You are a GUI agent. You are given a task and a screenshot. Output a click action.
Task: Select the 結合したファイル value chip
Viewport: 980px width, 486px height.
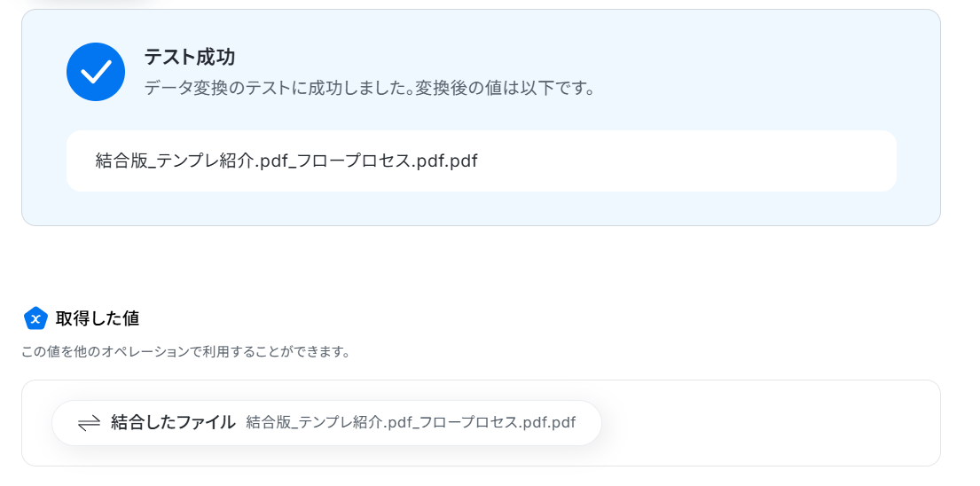(326, 423)
